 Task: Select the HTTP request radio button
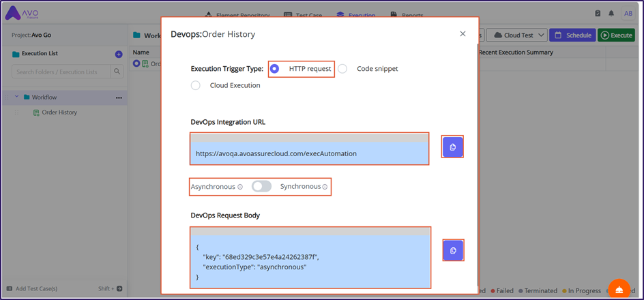275,69
